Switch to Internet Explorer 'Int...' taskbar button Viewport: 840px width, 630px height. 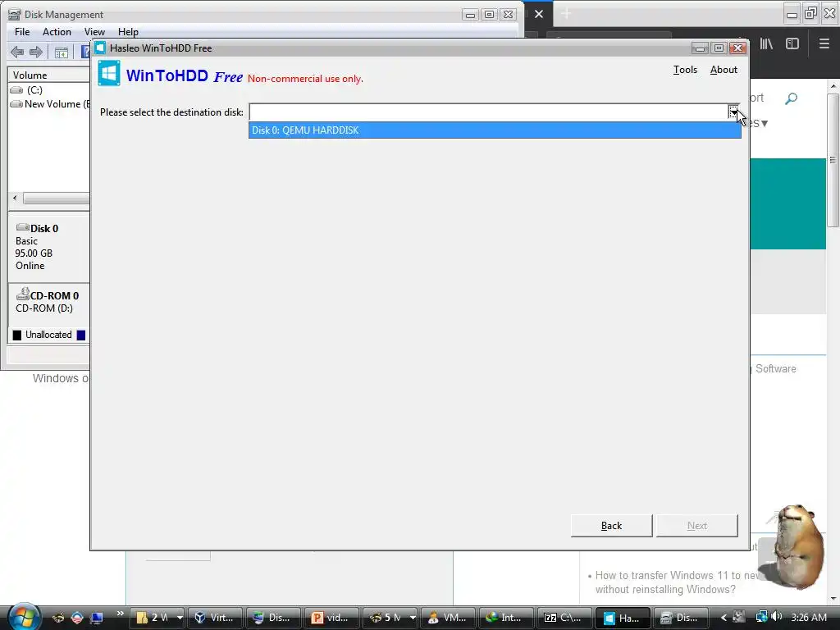point(506,618)
